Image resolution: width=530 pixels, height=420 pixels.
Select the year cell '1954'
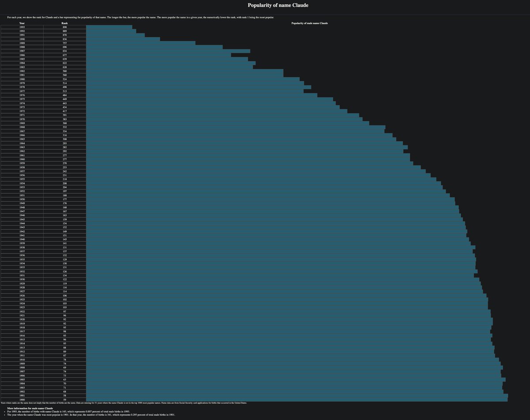pos(22,183)
